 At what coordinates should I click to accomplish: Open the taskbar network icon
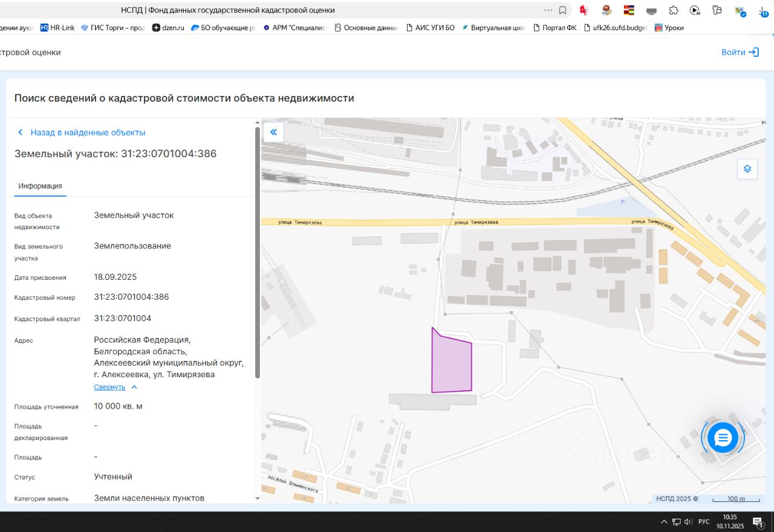click(677, 522)
